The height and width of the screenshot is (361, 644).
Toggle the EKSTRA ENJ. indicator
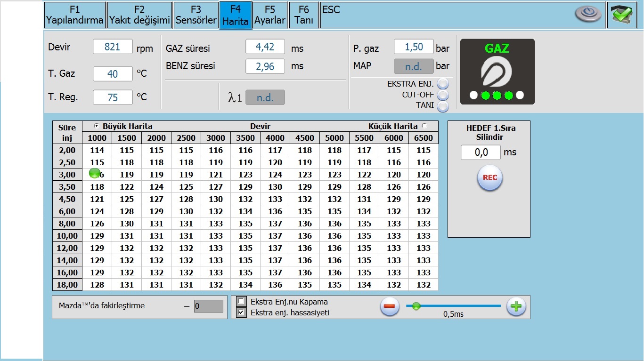click(x=443, y=84)
